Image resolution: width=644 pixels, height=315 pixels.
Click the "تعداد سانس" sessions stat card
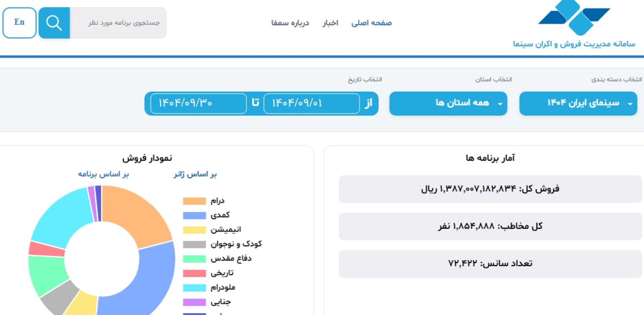[490, 263]
